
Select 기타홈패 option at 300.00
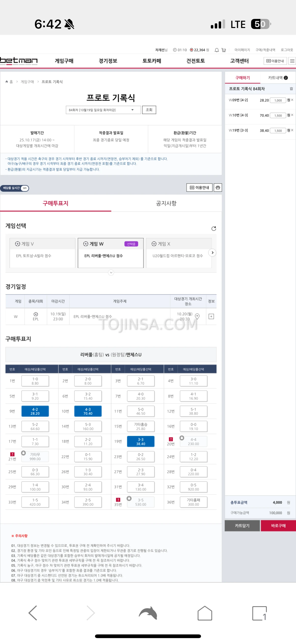tap(193, 502)
